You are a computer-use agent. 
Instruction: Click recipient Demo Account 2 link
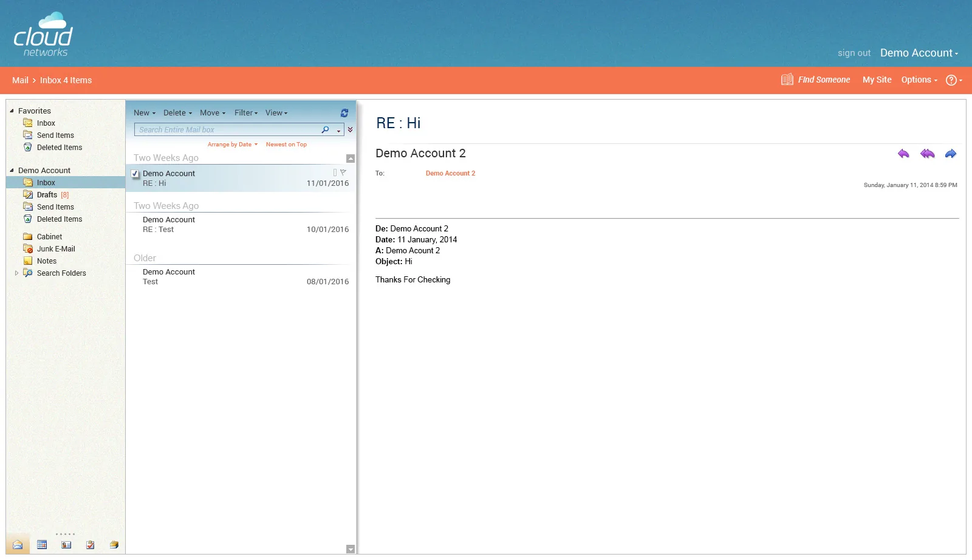tap(450, 173)
